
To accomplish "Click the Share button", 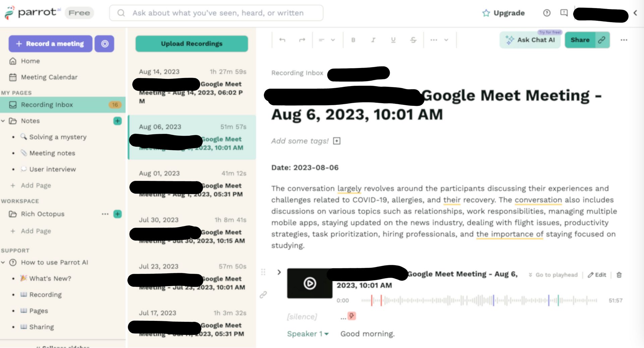I will (580, 40).
